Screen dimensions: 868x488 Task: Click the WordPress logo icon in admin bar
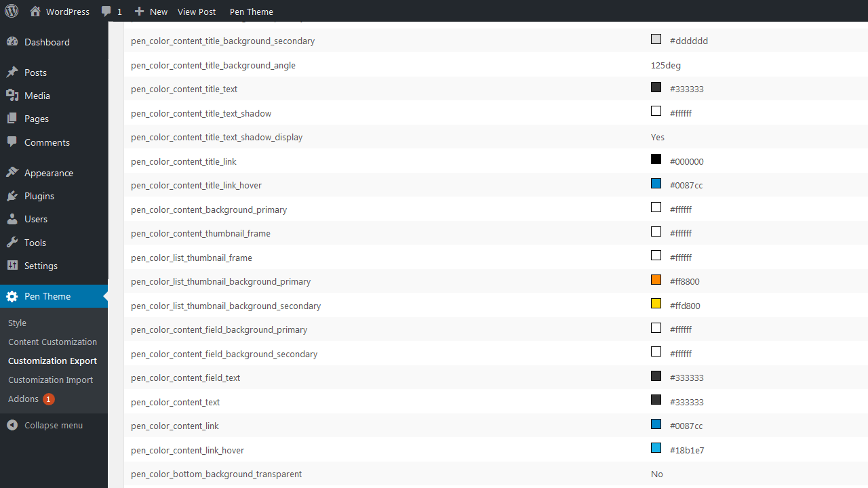point(12,12)
